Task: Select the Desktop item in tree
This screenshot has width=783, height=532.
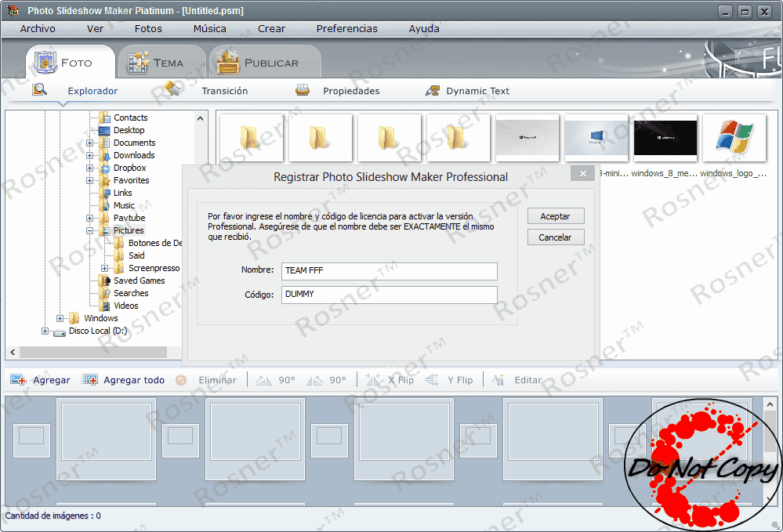Action: (129, 130)
